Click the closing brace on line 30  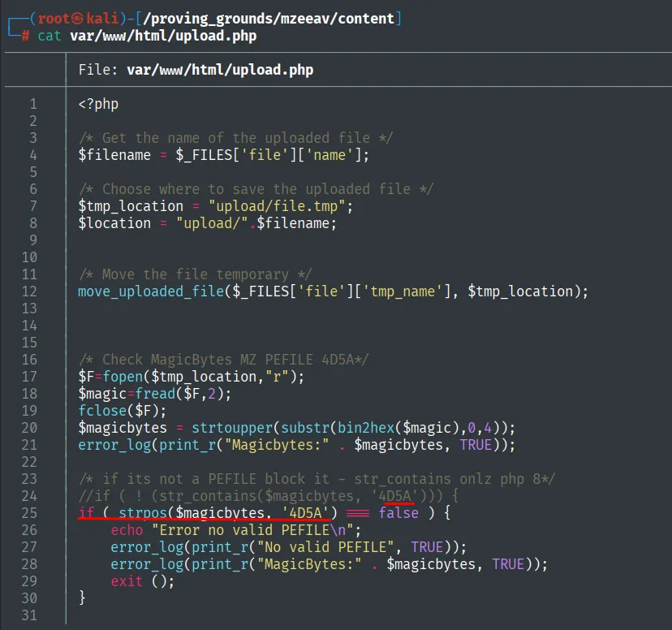point(82,598)
